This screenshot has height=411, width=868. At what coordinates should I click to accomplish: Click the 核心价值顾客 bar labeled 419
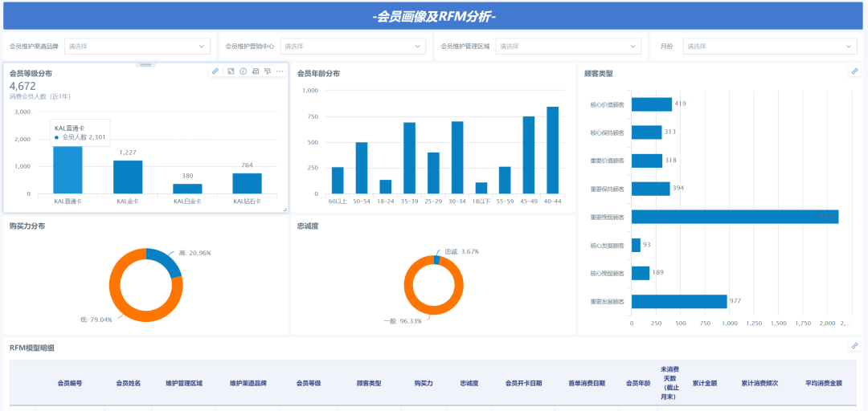click(652, 104)
